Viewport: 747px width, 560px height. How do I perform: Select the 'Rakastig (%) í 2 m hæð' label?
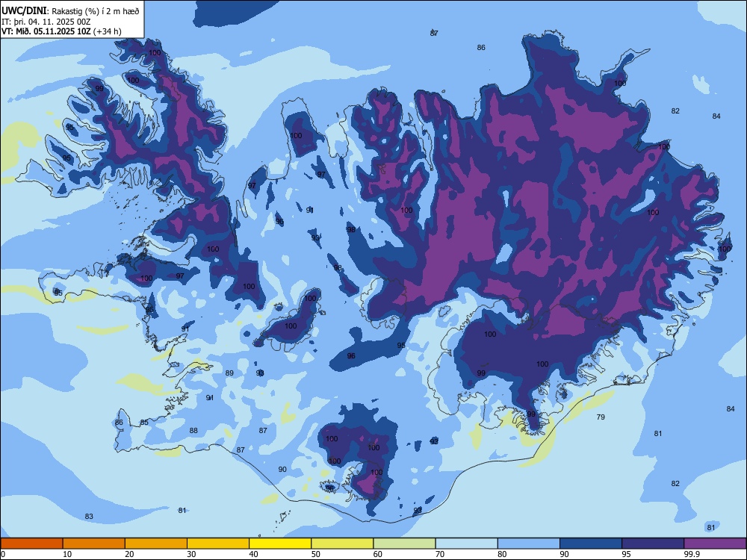96,11
